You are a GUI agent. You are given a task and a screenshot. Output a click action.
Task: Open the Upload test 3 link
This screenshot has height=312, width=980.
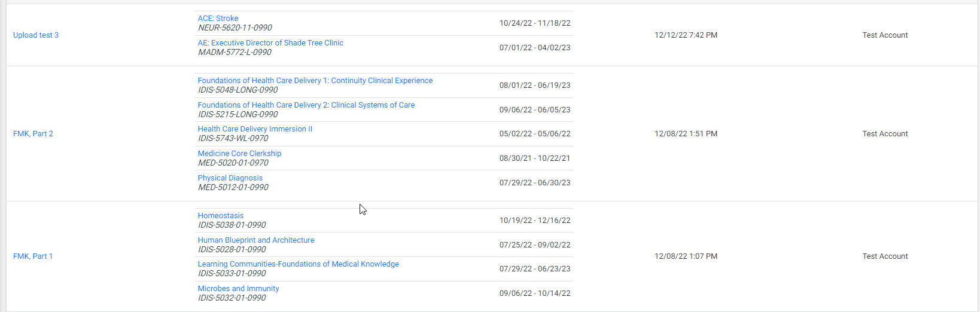tap(36, 35)
